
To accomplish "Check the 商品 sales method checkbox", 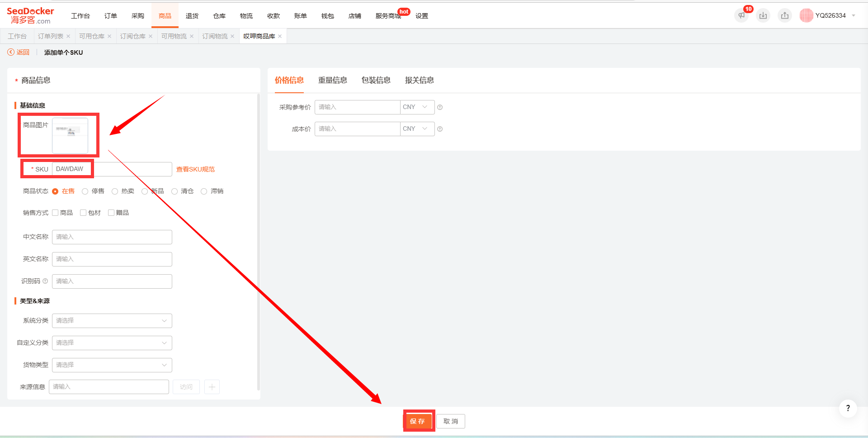I will 55,213.
